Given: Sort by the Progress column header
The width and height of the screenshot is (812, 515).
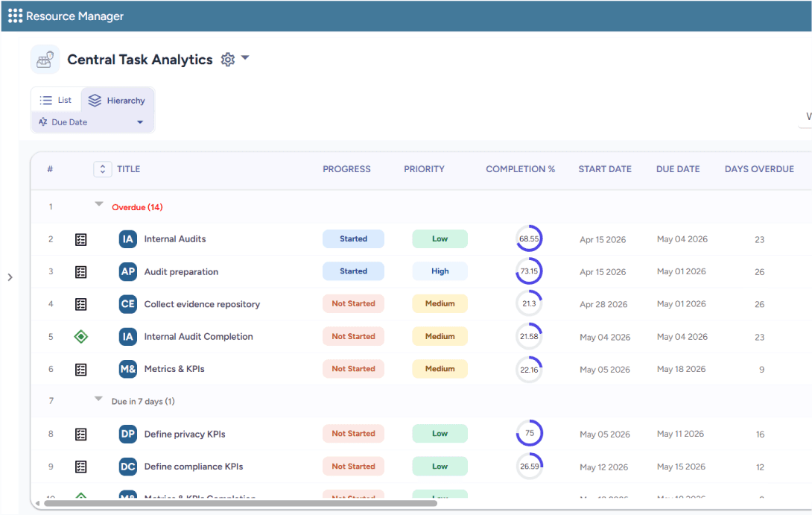Looking at the screenshot, I should point(346,169).
